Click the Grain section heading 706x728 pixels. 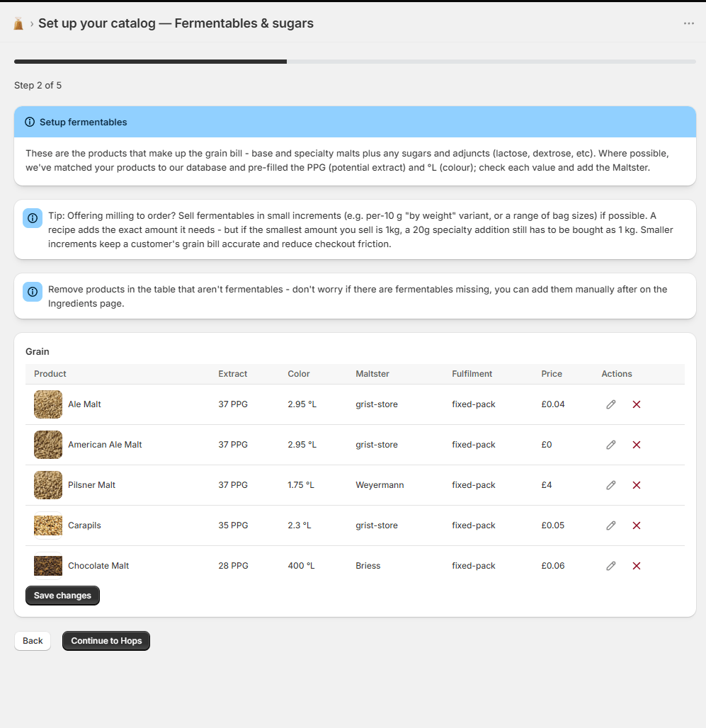(x=37, y=351)
